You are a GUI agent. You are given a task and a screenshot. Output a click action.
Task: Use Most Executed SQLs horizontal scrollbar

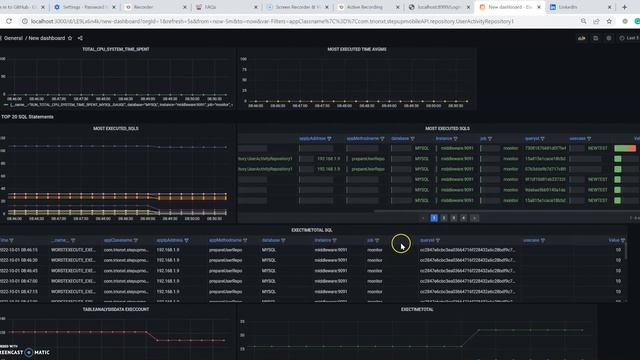pos(506,211)
